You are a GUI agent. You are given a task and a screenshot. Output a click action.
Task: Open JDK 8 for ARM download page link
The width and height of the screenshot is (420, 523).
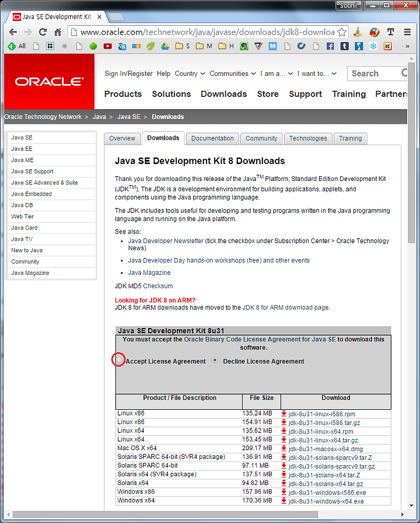(x=286, y=308)
